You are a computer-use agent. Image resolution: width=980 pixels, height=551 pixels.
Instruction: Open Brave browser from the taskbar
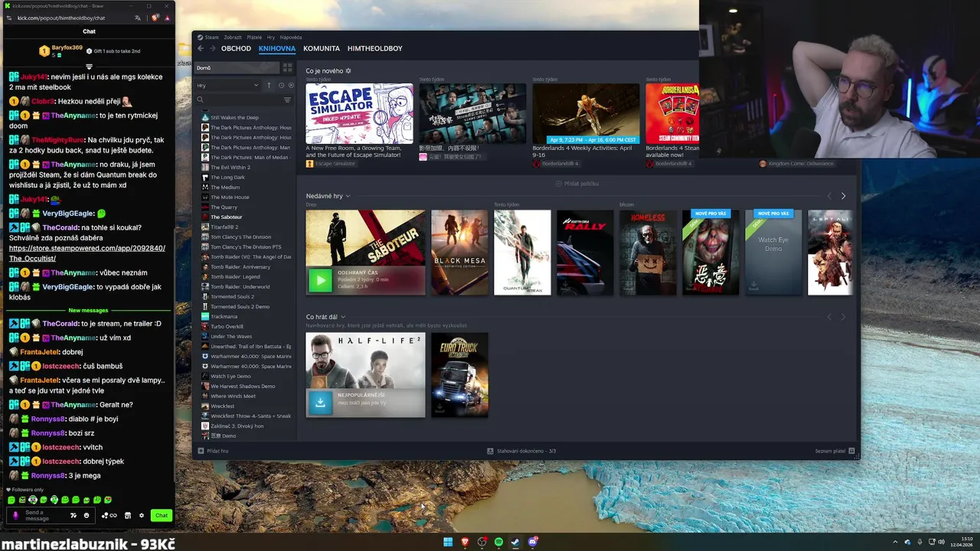465,542
